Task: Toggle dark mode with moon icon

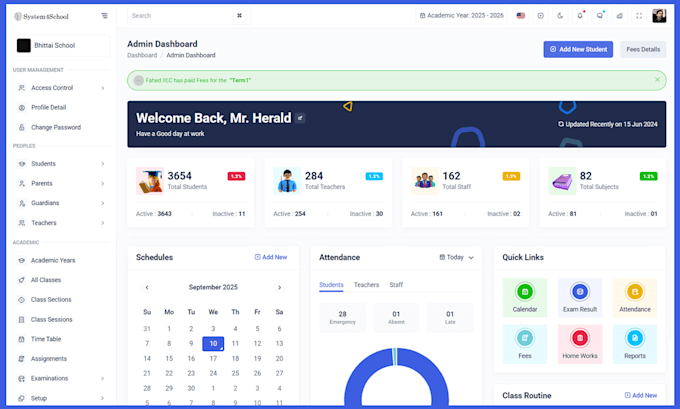Action: pyautogui.click(x=560, y=16)
